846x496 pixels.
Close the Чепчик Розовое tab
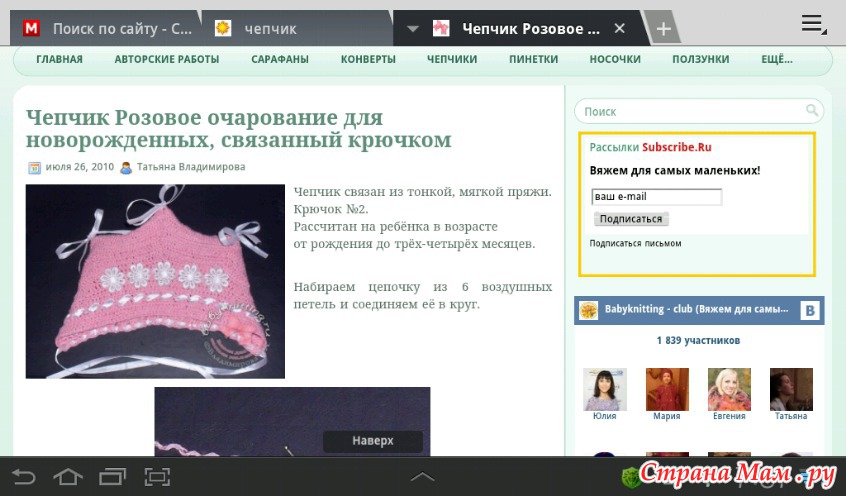620,29
